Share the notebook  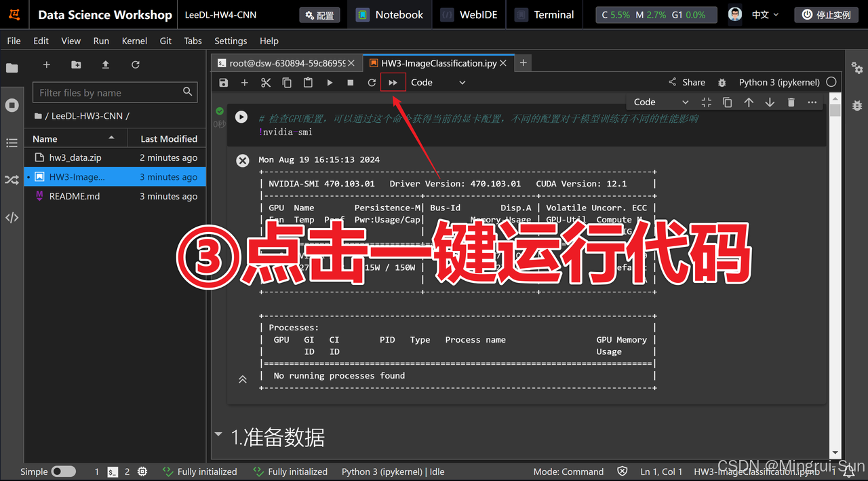point(687,82)
